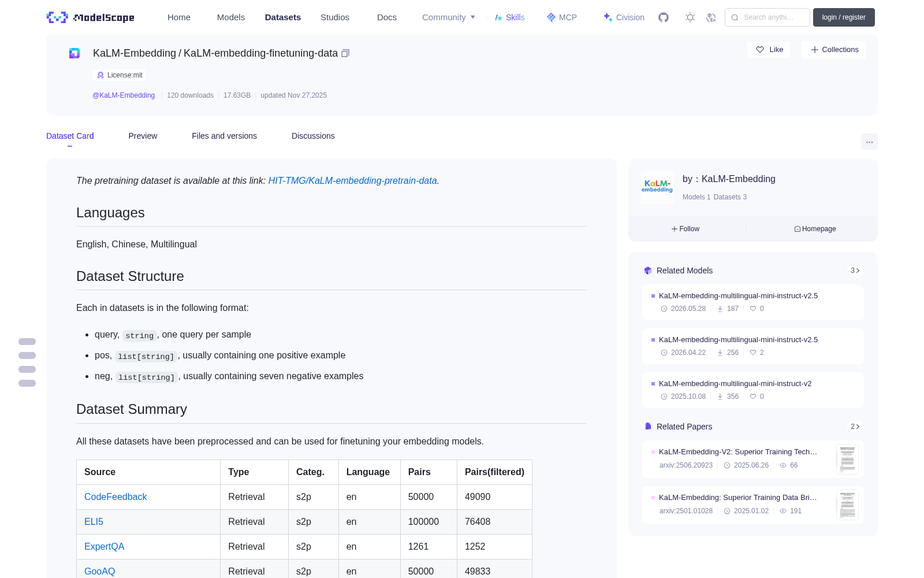Open the Preview tab
Viewport: 924px width, 578px height.
coord(143,136)
